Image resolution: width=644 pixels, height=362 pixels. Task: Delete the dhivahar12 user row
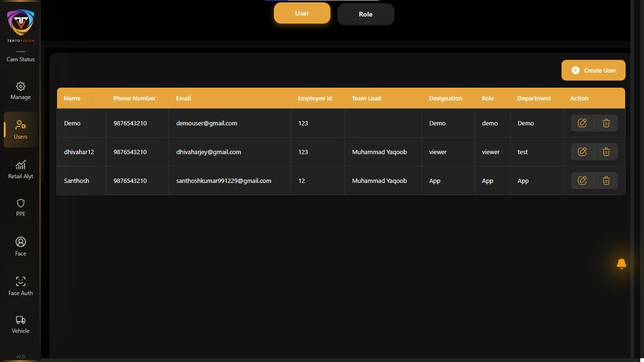pos(606,152)
